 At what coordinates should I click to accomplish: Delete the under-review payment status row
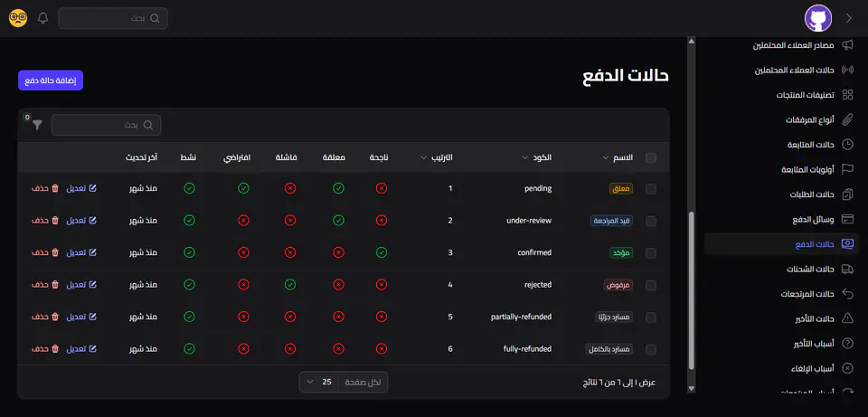(45, 221)
